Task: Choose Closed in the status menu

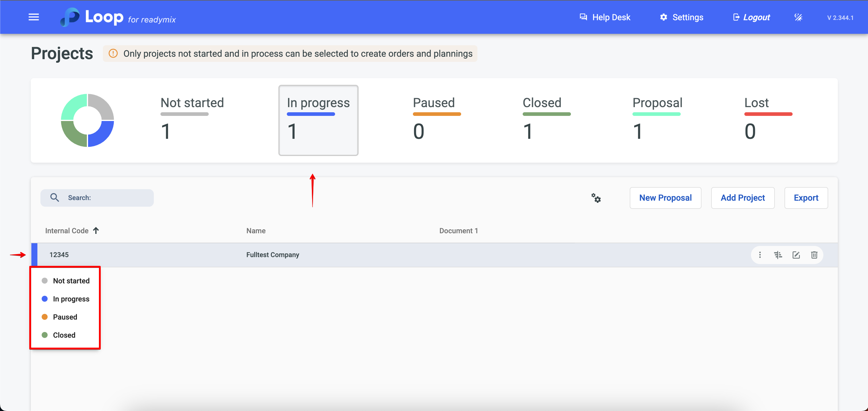Action: (64, 335)
